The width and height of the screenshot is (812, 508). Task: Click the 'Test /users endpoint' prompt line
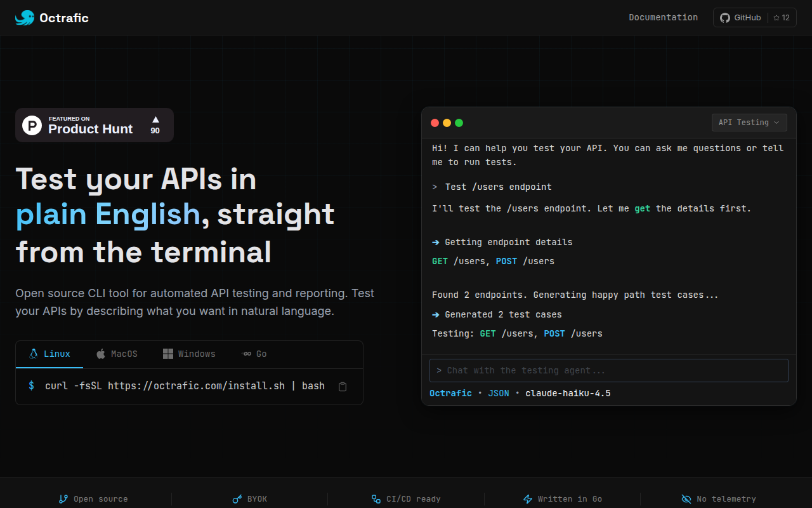click(x=498, y=187)
